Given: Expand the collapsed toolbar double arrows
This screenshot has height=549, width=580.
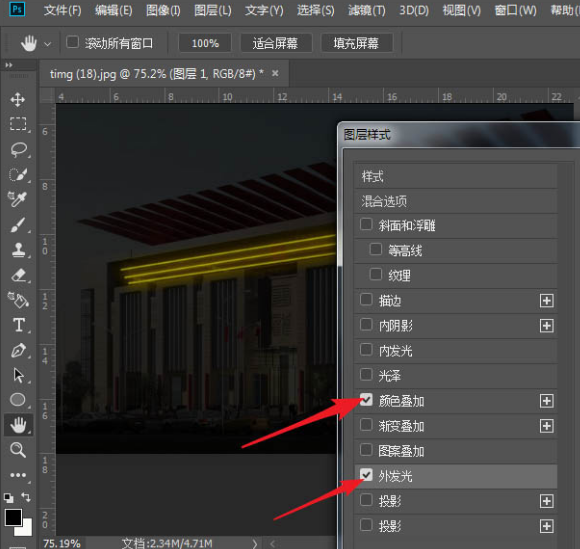Looking at the screenshot, I should point(9,65).
